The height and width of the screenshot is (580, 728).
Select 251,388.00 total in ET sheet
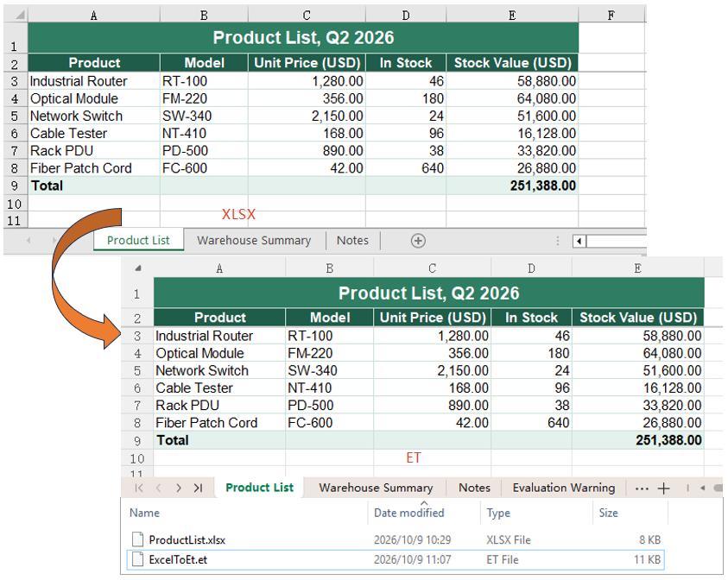pyautogui.click(x=638, y=440)
